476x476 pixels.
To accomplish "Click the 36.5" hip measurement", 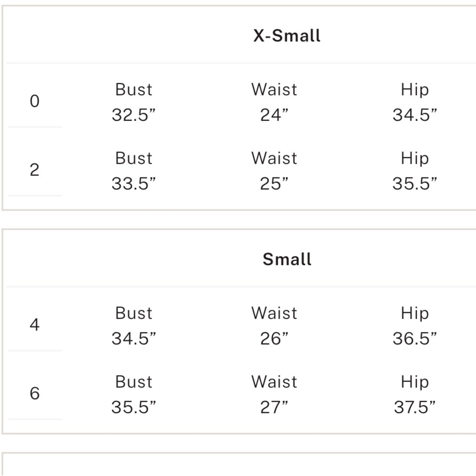I will (x=415, y=338).
